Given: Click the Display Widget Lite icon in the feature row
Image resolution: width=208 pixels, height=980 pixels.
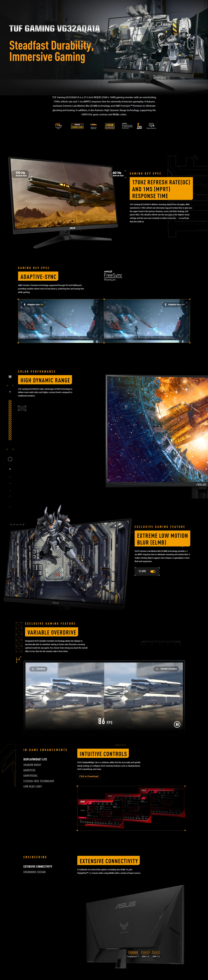Looking at the screenshot, I should pos(151,126).
